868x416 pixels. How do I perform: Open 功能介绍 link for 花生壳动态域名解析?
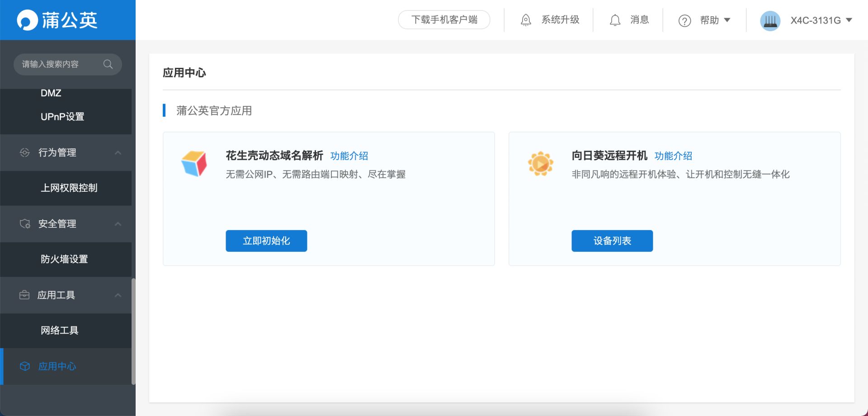tap(349, 156)
